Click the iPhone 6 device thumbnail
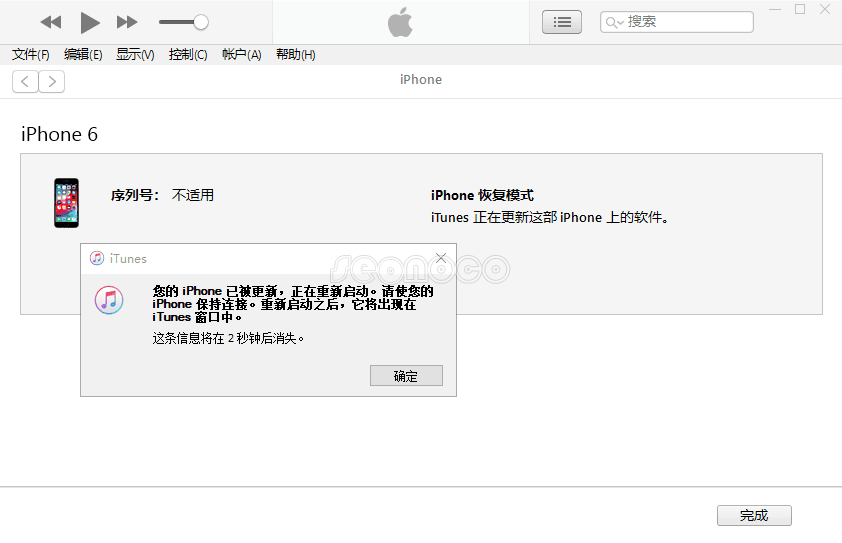The height and width of the screenshot is (543, 842). [x=66, y=203]
